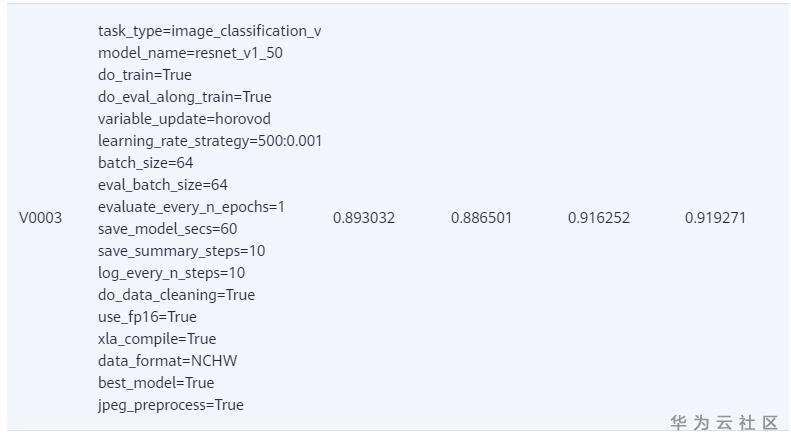Click the eval_batch_size=64 line
This screenshot has height=448, width=791.
tap(163, 185)
